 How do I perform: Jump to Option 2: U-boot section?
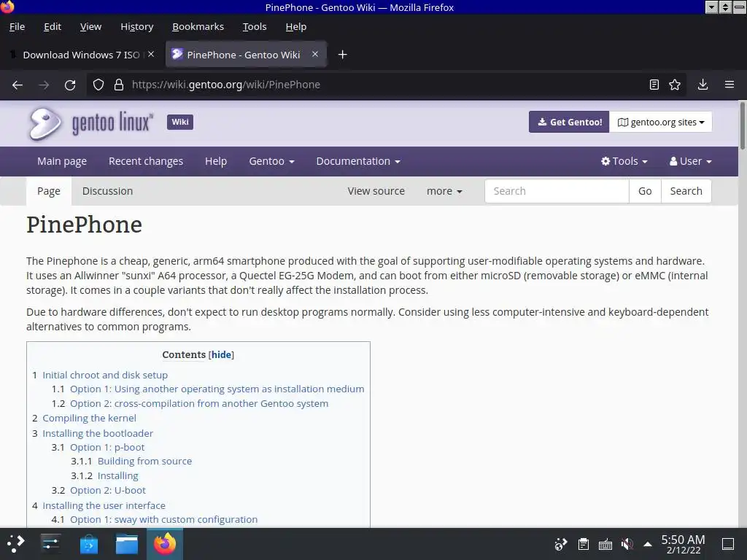point(108,491)
